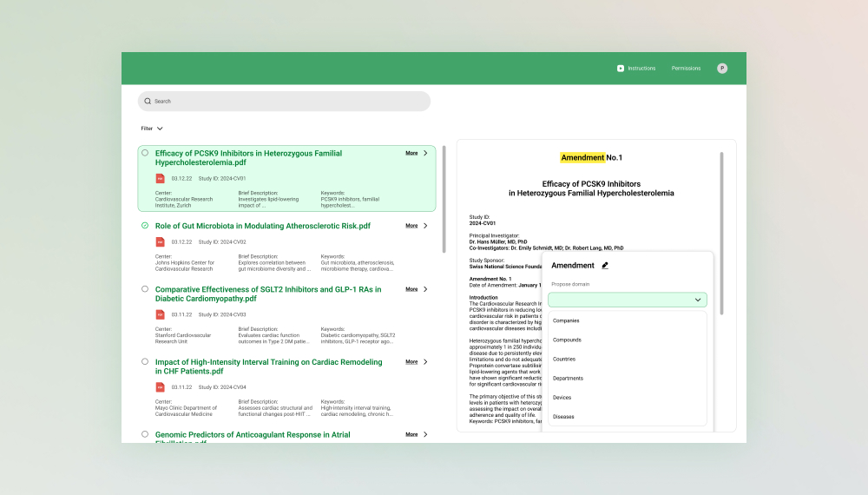The height and width of the screenshot is (495, 868).
Task: Click the highlighted Amendment word in preview
Action: 582,158
